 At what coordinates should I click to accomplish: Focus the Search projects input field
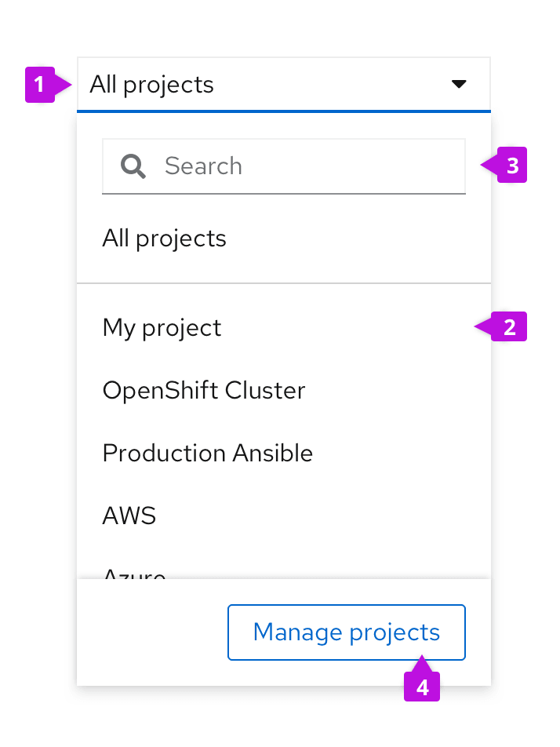314,166
